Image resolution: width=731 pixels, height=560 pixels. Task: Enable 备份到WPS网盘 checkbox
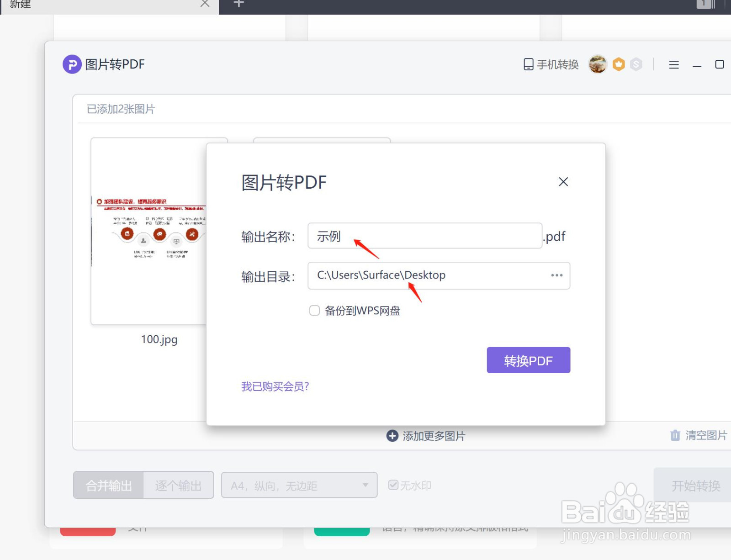point(314,311)
